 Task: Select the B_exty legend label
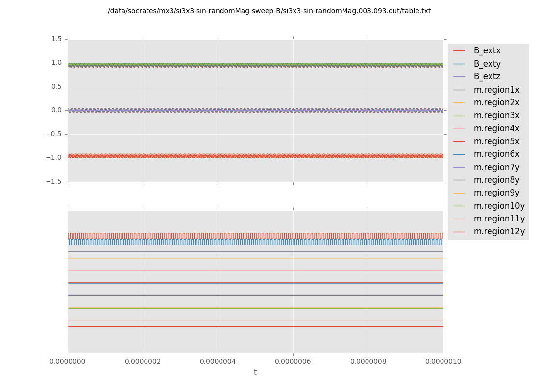(487, 64)
